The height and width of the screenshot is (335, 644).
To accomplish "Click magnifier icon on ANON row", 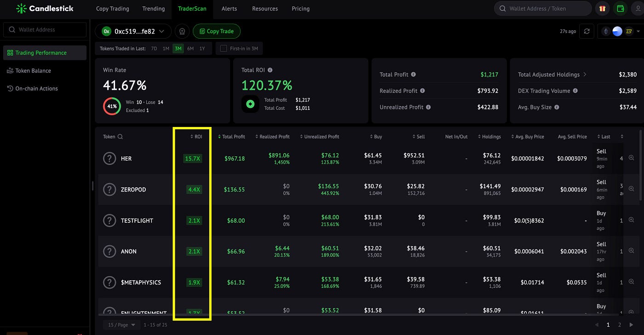I will tap(631, 251).
